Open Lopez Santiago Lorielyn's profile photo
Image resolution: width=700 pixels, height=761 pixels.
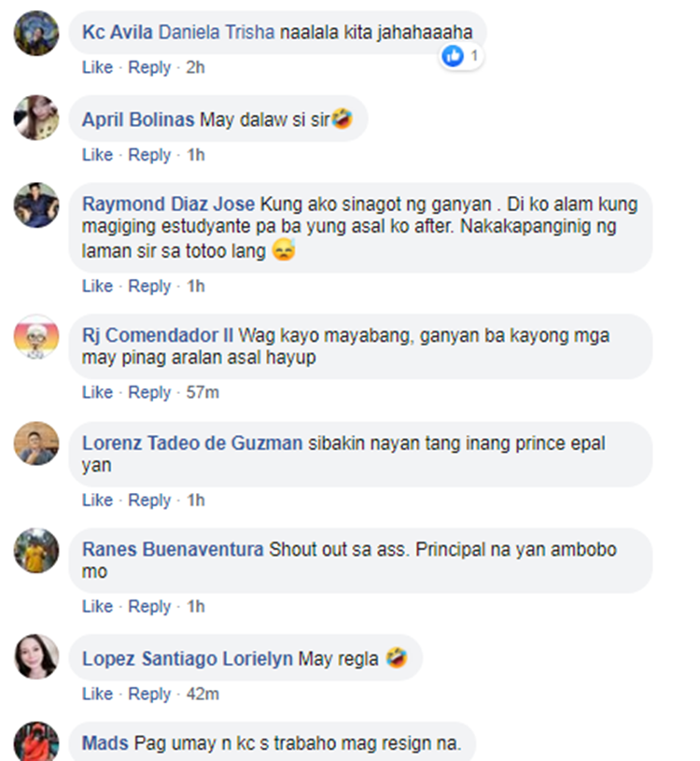(36, 656)
